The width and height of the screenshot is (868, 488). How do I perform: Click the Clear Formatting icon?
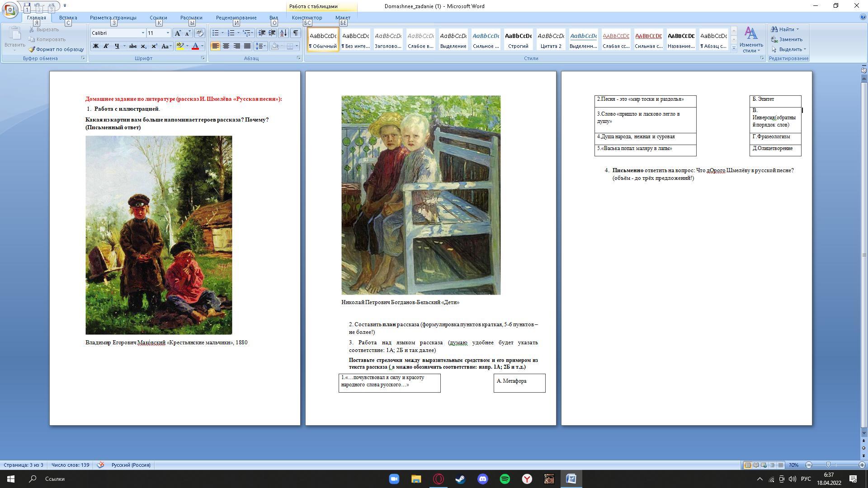pos(200,33)
